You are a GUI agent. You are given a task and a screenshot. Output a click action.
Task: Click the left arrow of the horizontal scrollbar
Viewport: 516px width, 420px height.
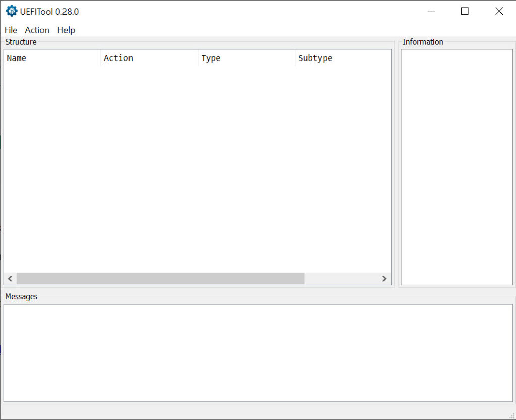[10, 279]
